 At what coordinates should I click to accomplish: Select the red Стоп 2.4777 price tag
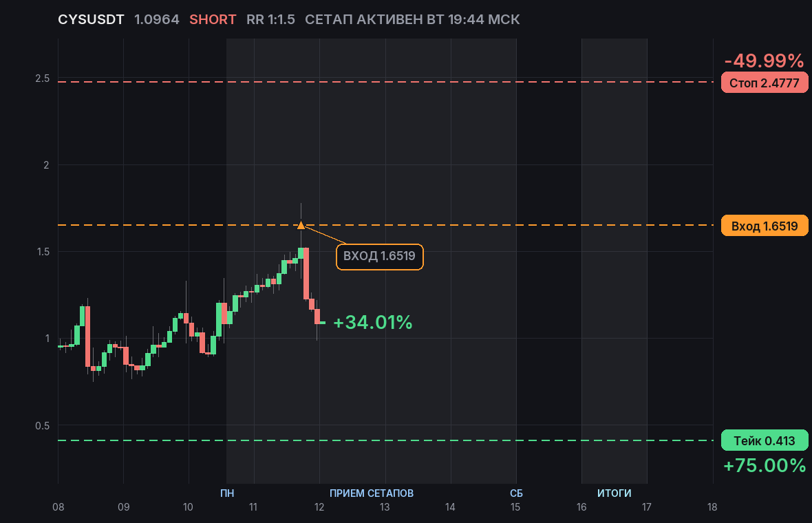point(765,83)
